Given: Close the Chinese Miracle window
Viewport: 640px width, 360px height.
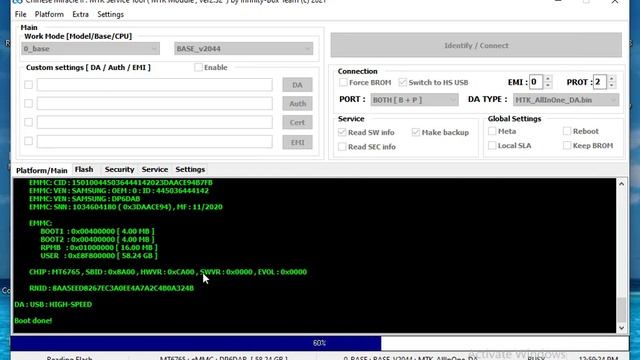Looking at the screenshot, I should pos(615,2).
